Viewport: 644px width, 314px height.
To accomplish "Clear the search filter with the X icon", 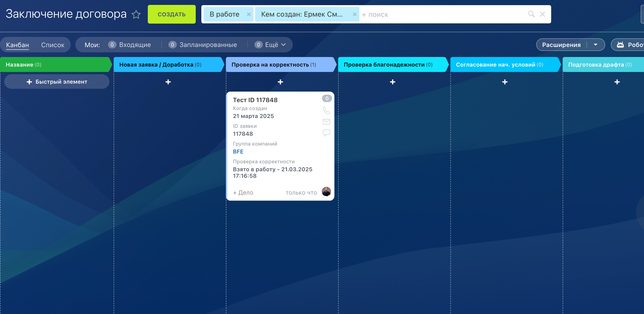I will [542, 14].
